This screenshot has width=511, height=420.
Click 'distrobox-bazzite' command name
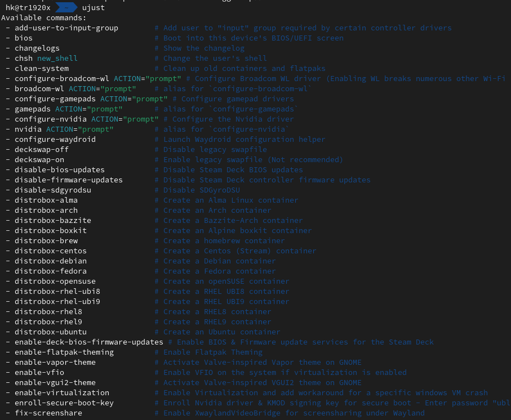(x=53, y=221)
